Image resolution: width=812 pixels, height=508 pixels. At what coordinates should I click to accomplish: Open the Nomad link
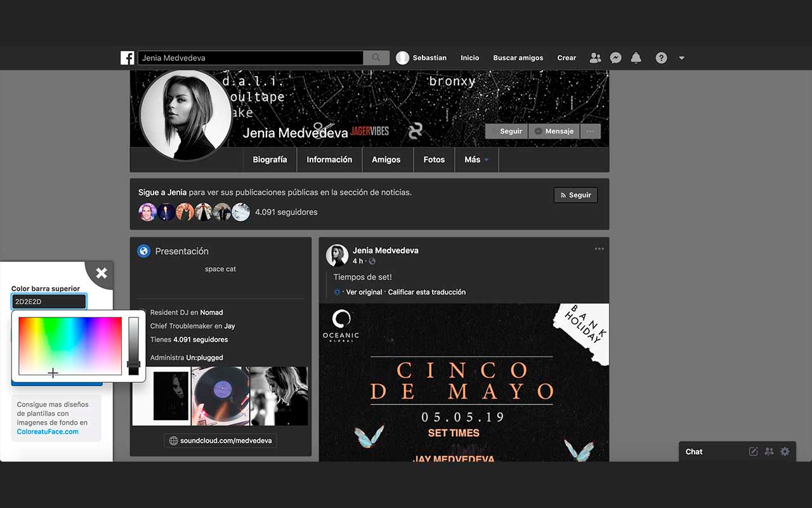[212, 312]
